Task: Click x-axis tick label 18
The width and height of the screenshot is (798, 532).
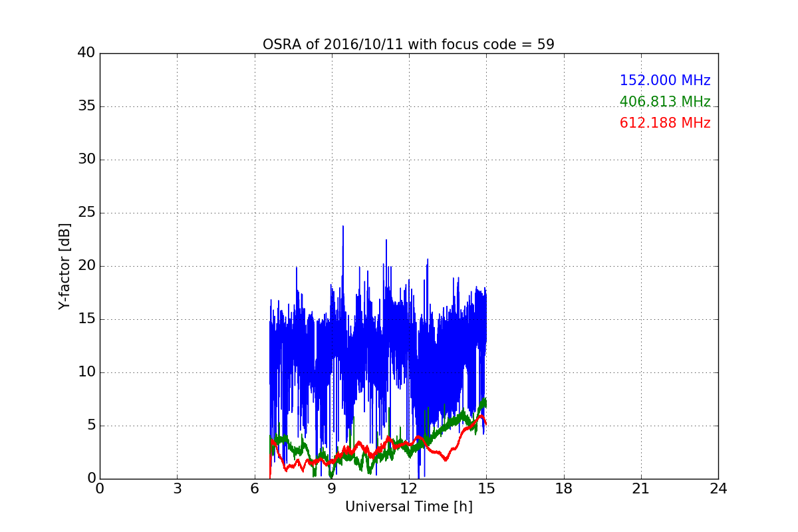Action: click(x=563, y=489)
